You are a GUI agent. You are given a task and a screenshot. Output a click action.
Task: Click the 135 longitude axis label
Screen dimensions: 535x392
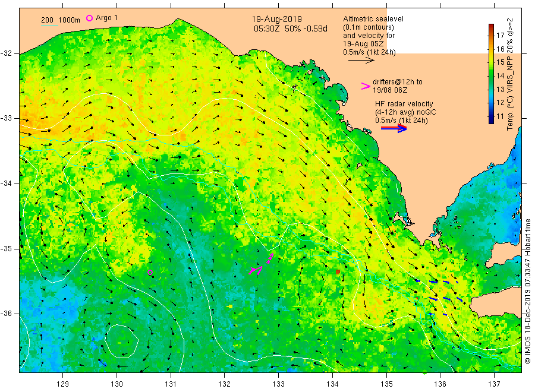[386, 384]
